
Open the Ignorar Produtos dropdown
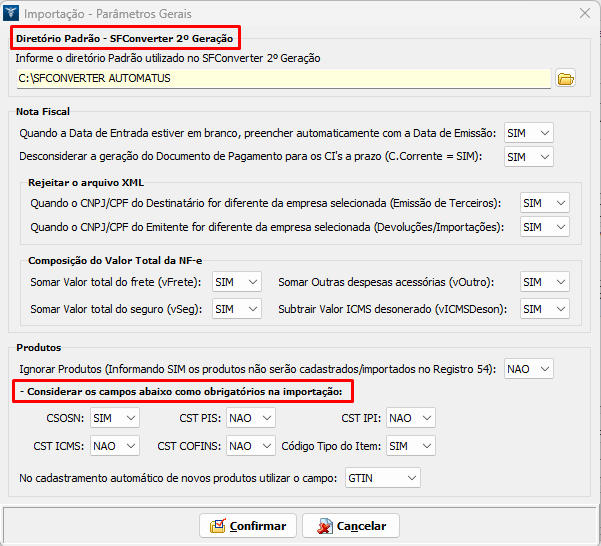click(x=529, y=369)
